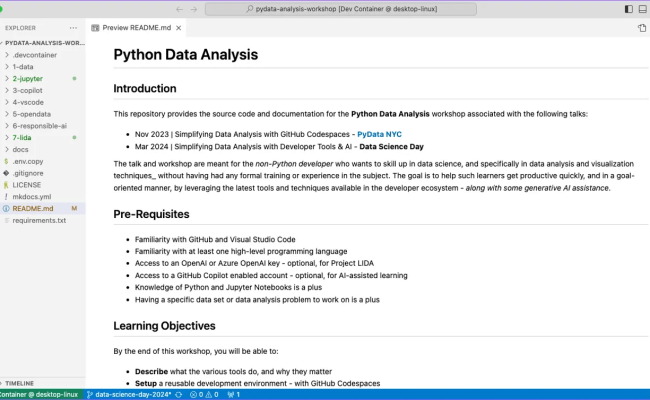This screenshot has height=400, width=650.
Task: Click the forwarded ports status item
Action: [x=234, y=395]
